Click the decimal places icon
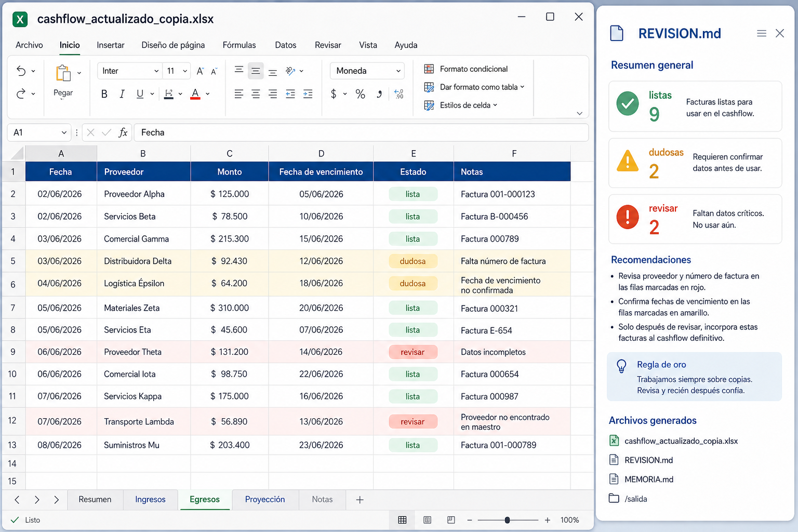The image size is (798, 532). coord(399,94)
